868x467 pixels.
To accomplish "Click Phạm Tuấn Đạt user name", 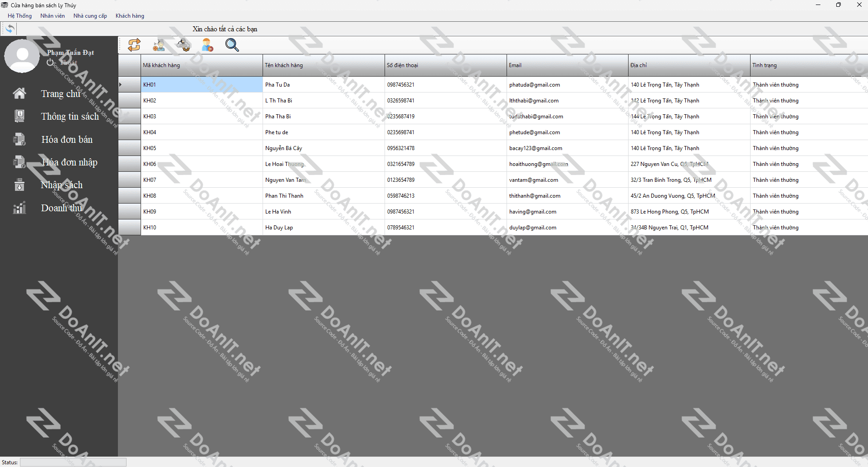I will click(x=70, y=53).
